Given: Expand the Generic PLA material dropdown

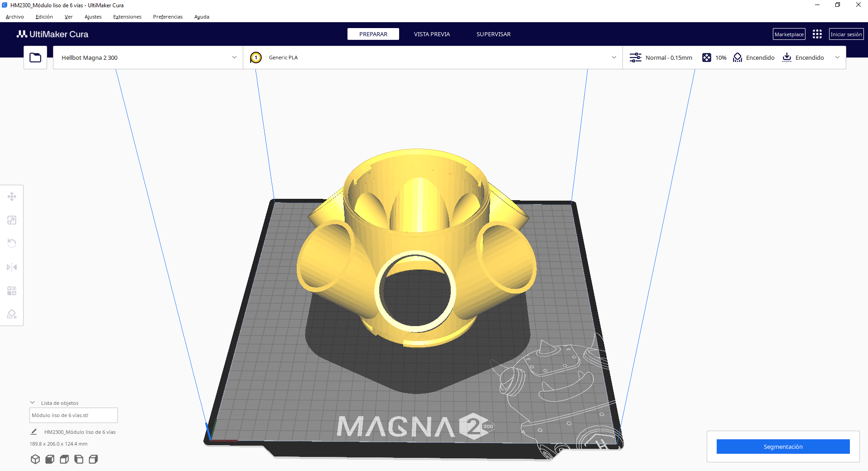Looking at the screenshot, I should tap(433, 58).
